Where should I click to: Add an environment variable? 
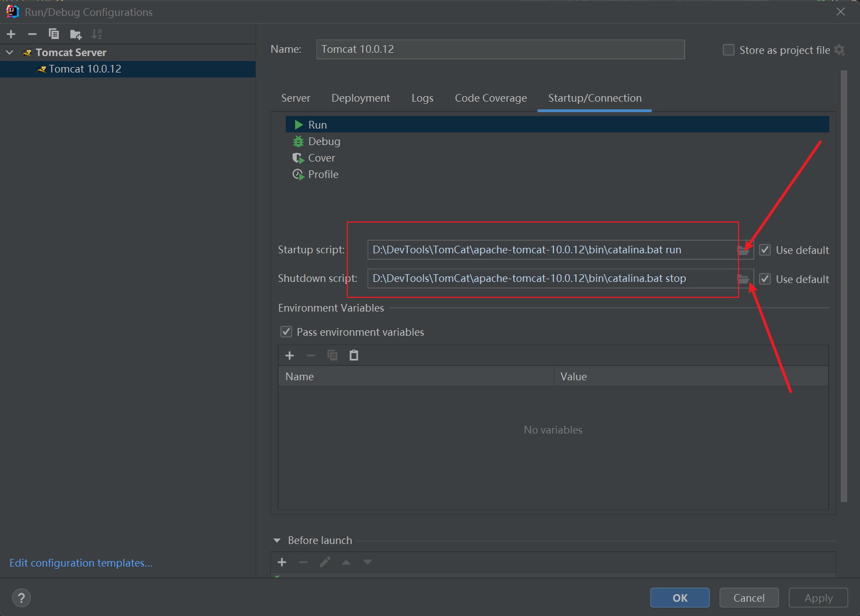point(290,356)
